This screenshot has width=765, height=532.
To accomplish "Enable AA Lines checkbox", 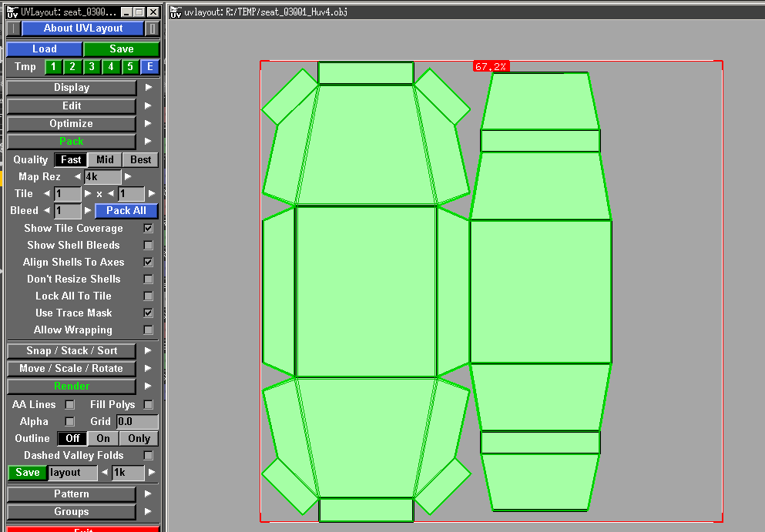I will 70,405.
